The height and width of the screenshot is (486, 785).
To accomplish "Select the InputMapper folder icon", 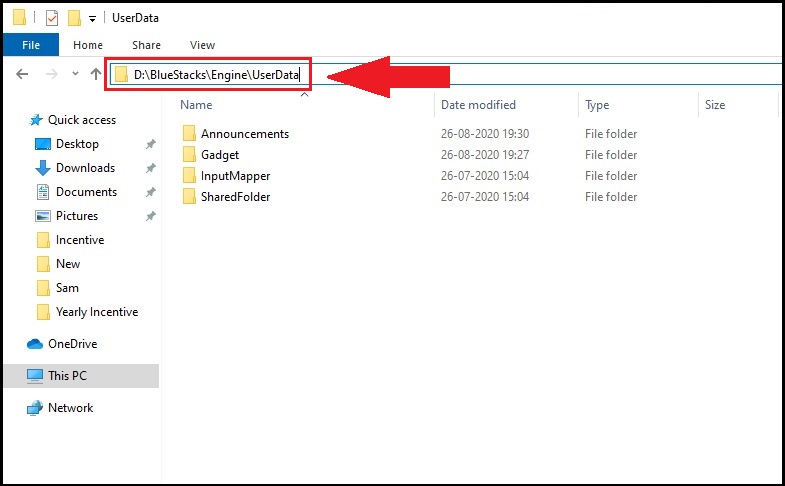I will click(189, 175).
